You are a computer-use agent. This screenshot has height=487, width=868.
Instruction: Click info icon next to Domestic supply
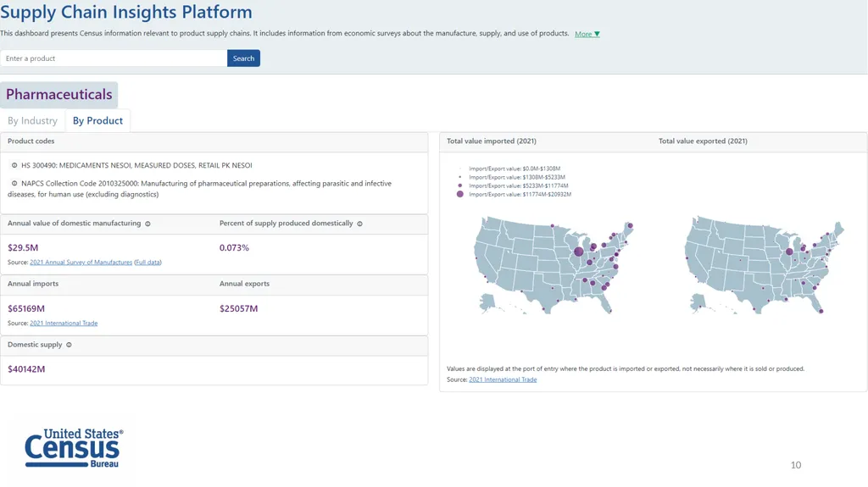70,345
